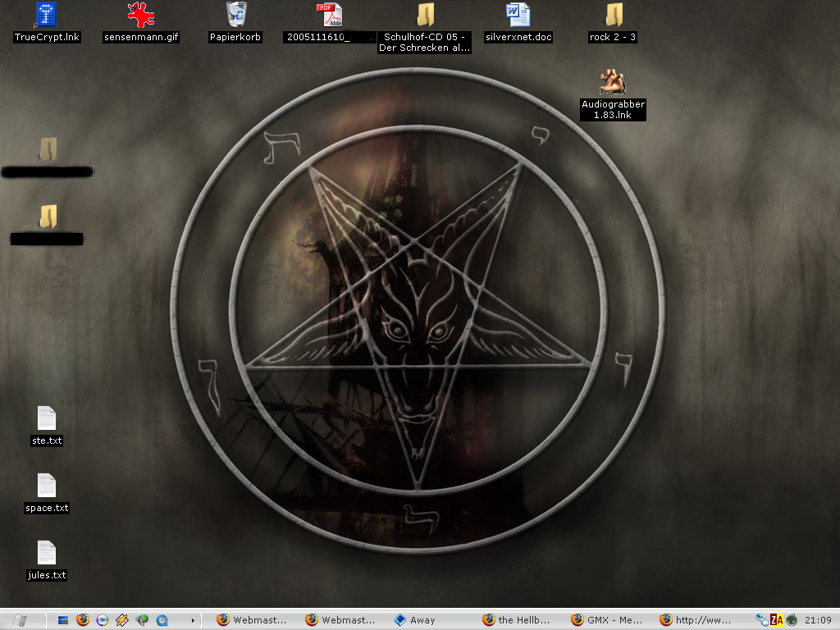
Task: Launch QuickTime from the Quick Launch bar
Action: click(x=162, y=620)
